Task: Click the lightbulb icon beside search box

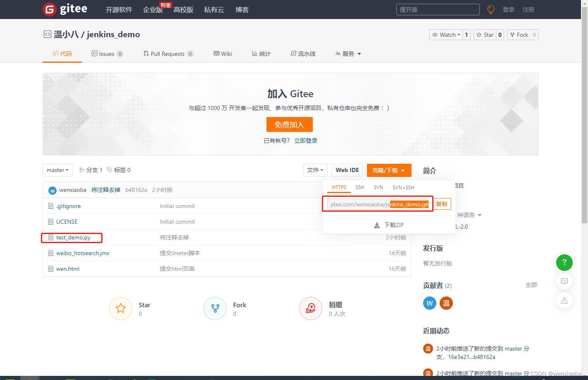Action: pos(491,10)
